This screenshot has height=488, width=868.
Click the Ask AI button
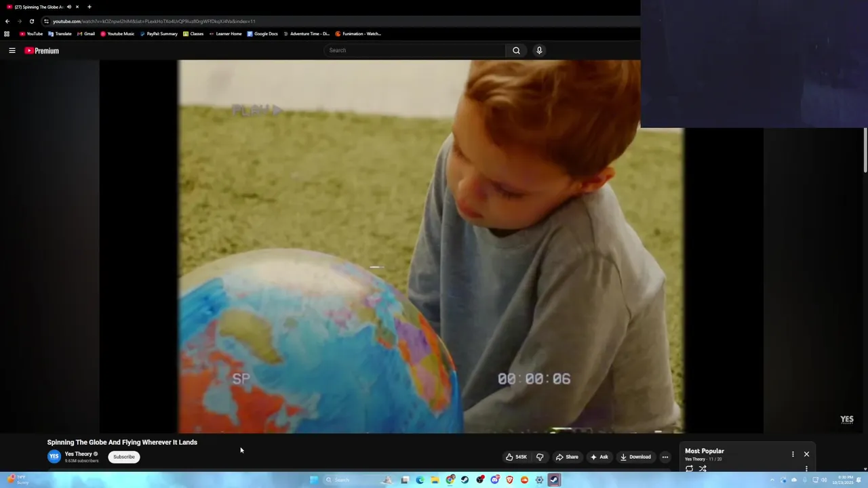[x=599, y=457]
